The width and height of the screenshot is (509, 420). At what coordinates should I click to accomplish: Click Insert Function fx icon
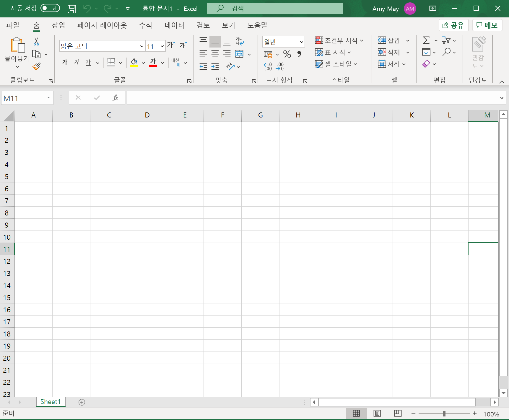tap(115, 98)
